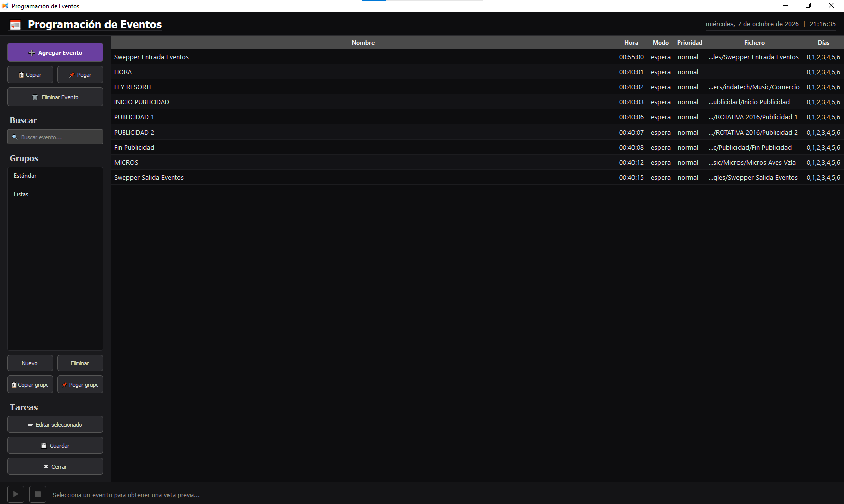Click the date and time display
Viewport: 844px width, 504px height.
771,24
